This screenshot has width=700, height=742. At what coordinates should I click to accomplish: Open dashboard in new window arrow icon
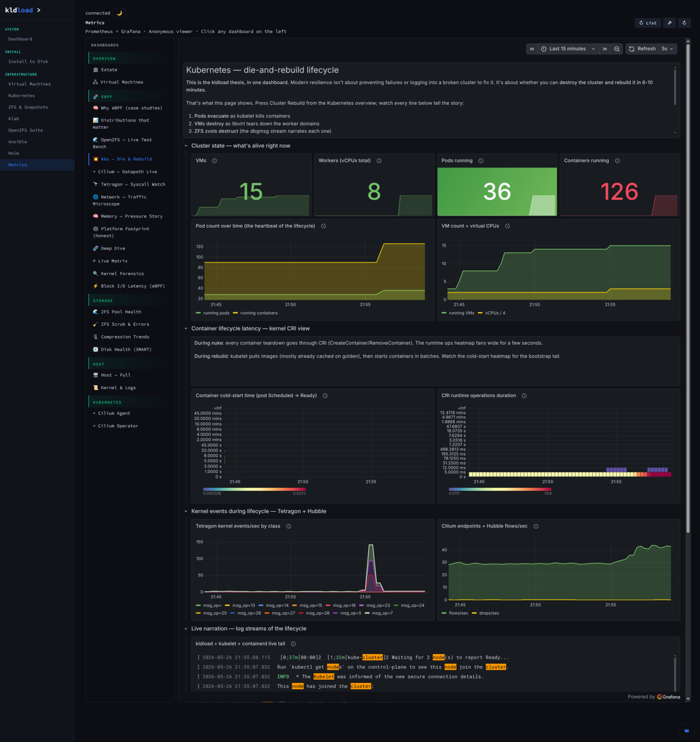point(669,23)
